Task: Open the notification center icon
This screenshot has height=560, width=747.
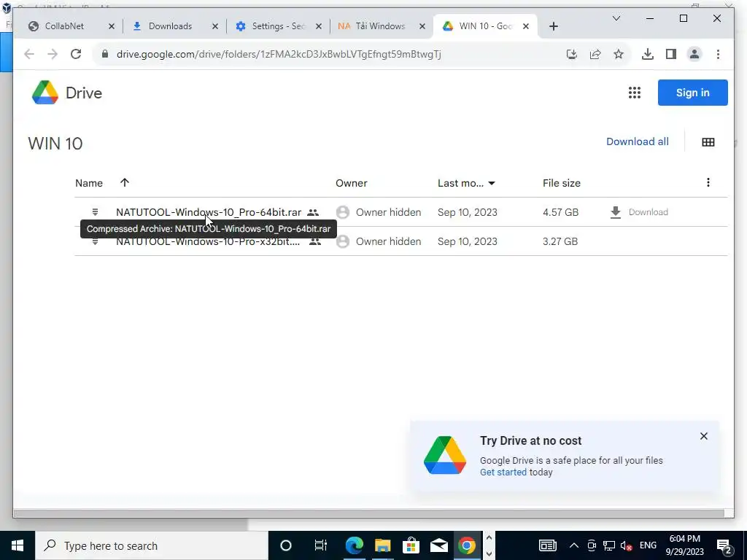Action: [724, 547]
